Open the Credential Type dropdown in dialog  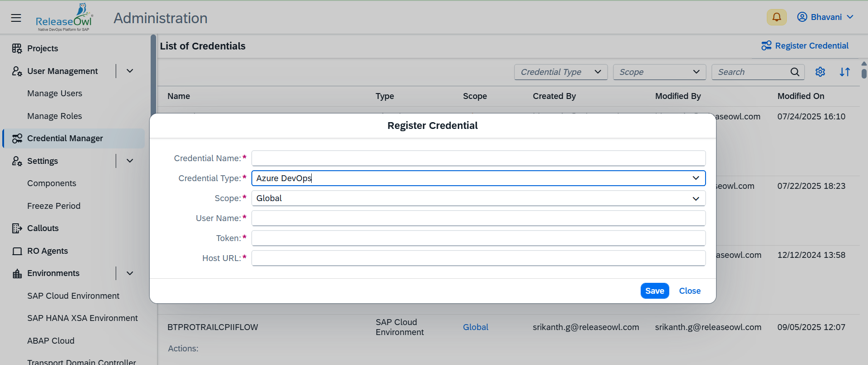click(x=696, y=178)
